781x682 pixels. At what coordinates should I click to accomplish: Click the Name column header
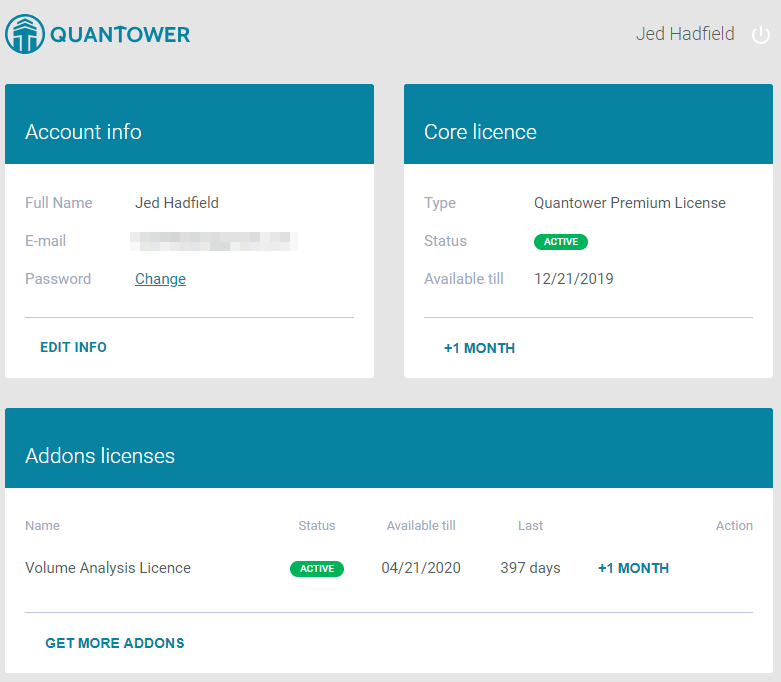tap(42, 526)
